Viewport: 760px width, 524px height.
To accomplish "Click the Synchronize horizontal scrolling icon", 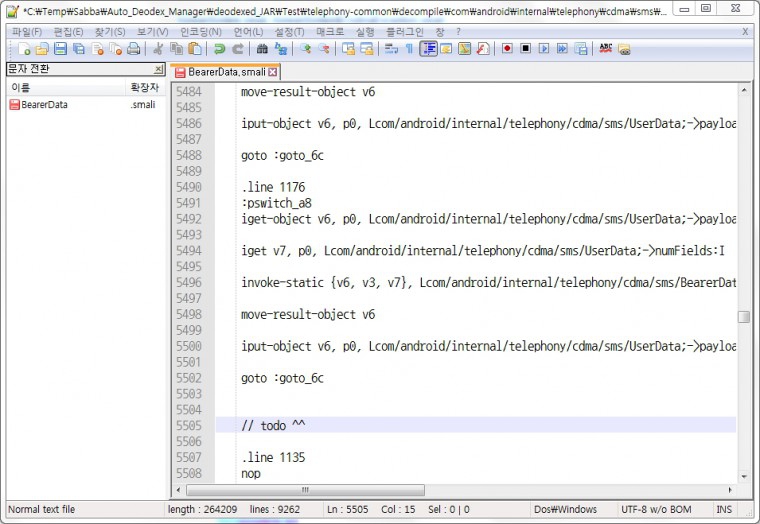I will click(367, 48).
